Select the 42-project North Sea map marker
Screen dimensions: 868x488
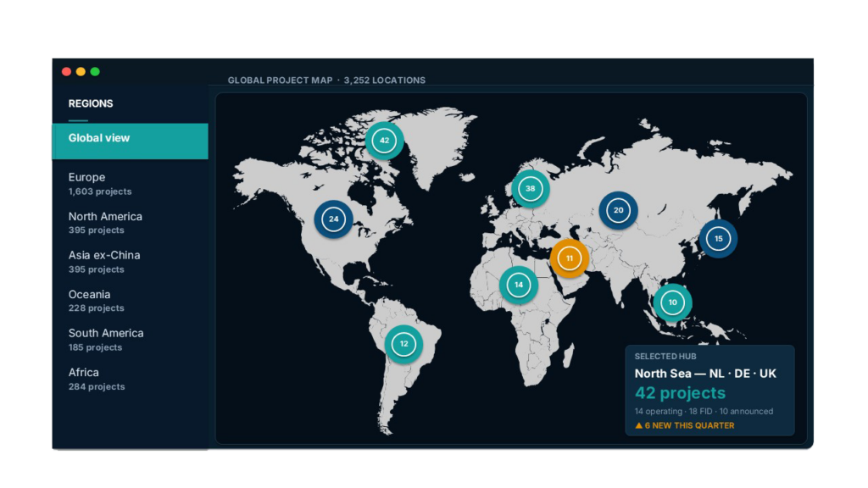(x=386, y=141)
